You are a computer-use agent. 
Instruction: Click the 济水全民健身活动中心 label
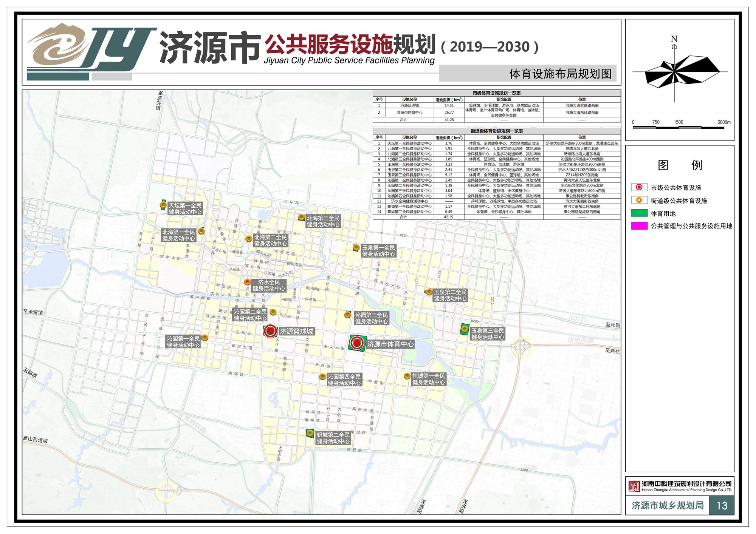(x=269, y=285)
